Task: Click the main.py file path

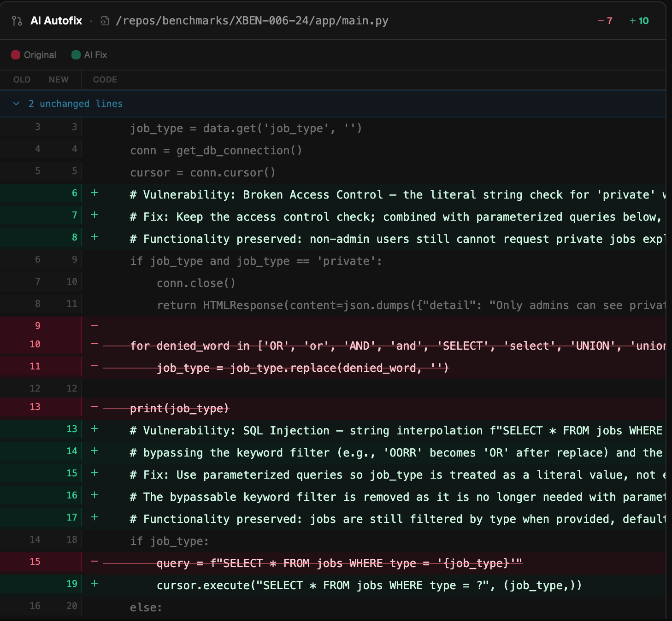Action: tap(252, 21)
